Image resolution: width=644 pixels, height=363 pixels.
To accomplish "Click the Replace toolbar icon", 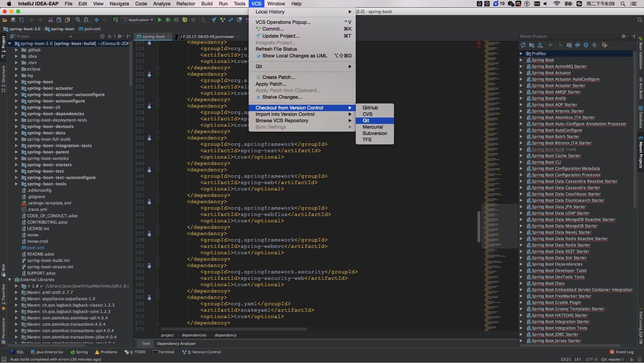I will click(86, 20).
